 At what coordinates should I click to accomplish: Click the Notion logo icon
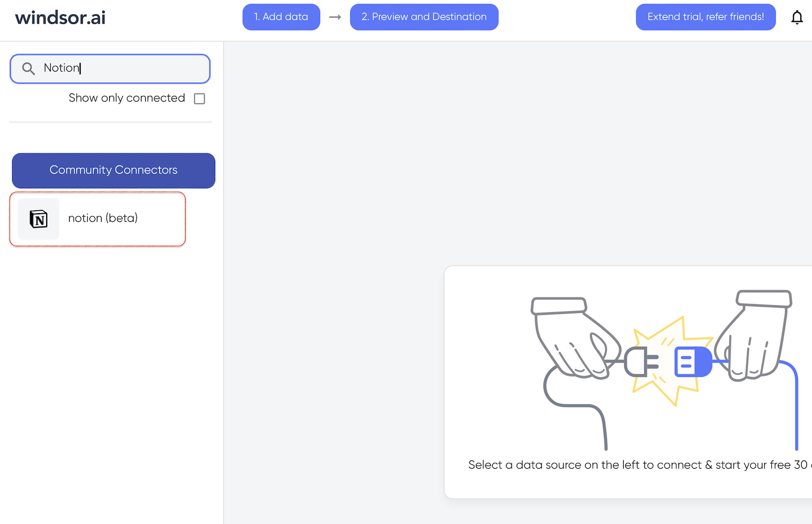pyautogui.click(x=39, y=219)
